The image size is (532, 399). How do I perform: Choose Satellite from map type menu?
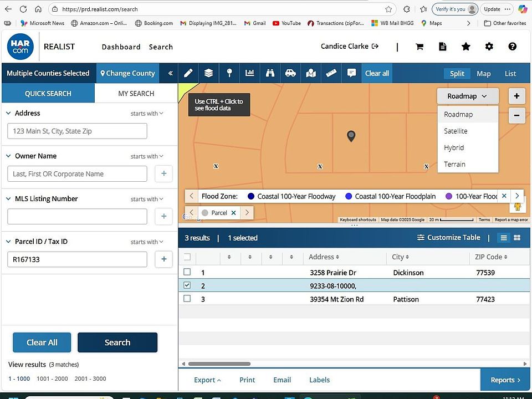[456, 131]
